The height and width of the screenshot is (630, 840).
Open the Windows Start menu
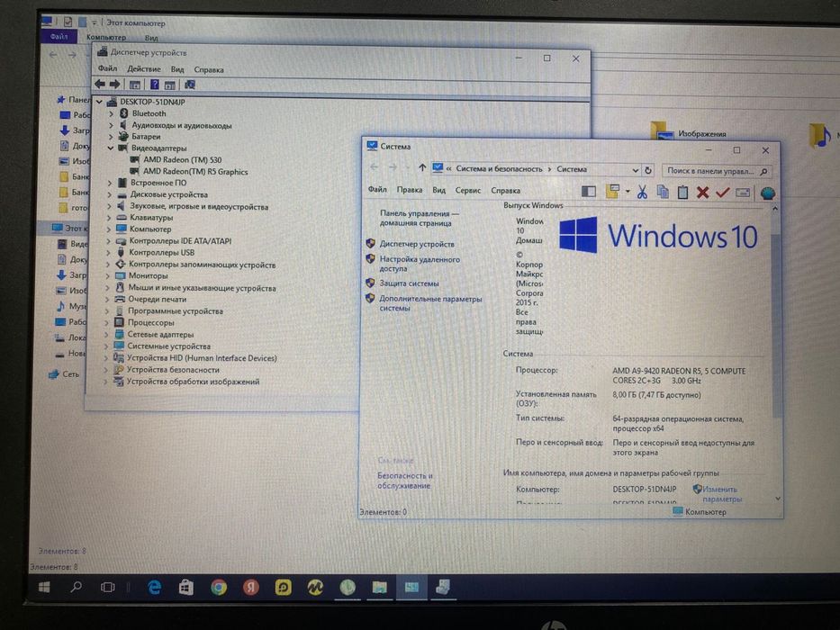click(44, 587)
